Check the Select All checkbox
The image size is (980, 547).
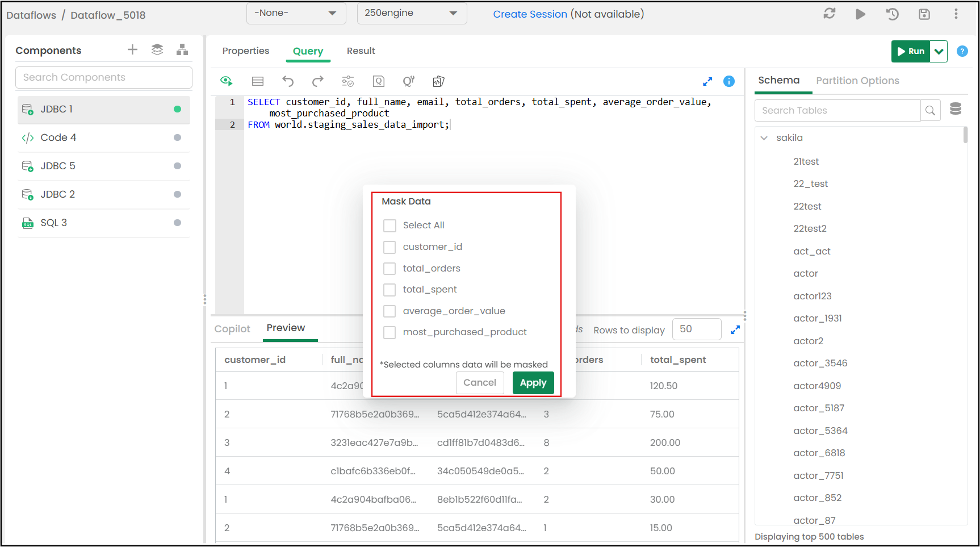pos(390,226)
